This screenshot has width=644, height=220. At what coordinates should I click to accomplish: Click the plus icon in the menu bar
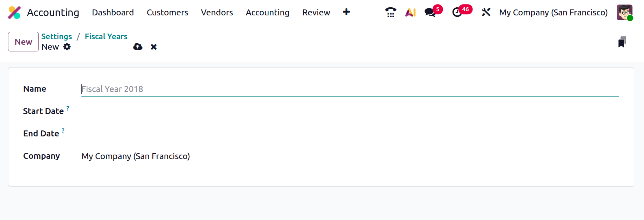pyautogui.click(x=346, y=12)
